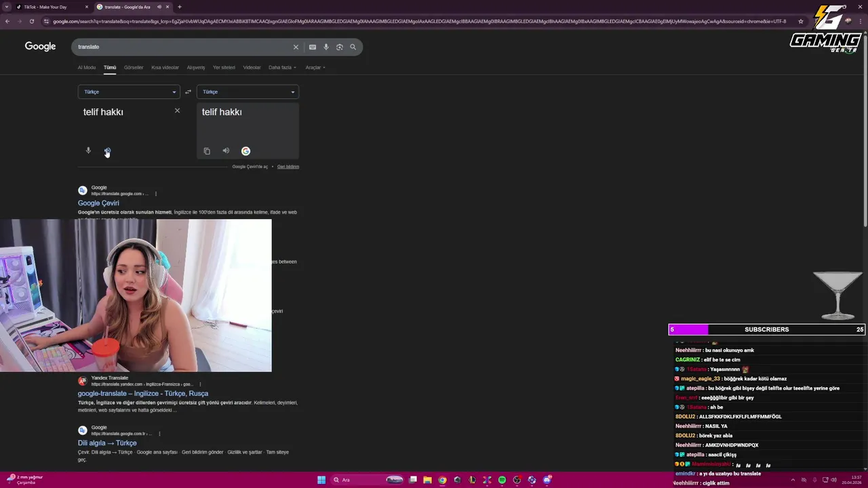The image size is (868, 488).
Task: Expand the 'Daha fazla' menu
Action: (282, 67)
